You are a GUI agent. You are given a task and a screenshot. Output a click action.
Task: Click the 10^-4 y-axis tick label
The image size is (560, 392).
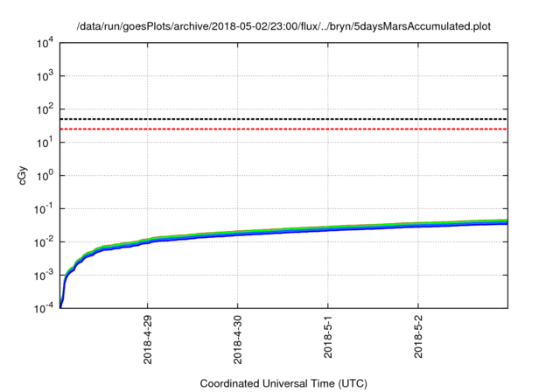[44, 308]
